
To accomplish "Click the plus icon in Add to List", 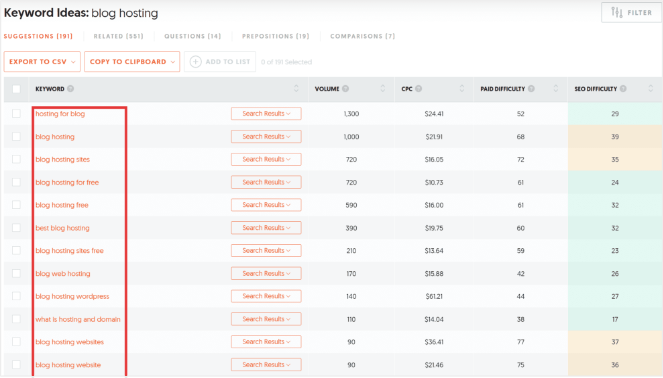I will (195, 62).
